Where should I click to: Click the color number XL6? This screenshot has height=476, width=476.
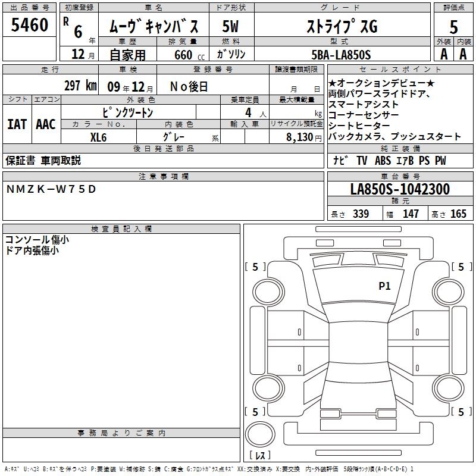pyautogui.click(x=99, y=137)
